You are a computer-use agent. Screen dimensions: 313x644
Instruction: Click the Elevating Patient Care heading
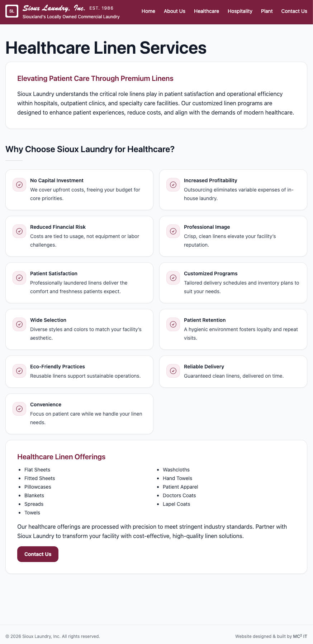(95, 78)
